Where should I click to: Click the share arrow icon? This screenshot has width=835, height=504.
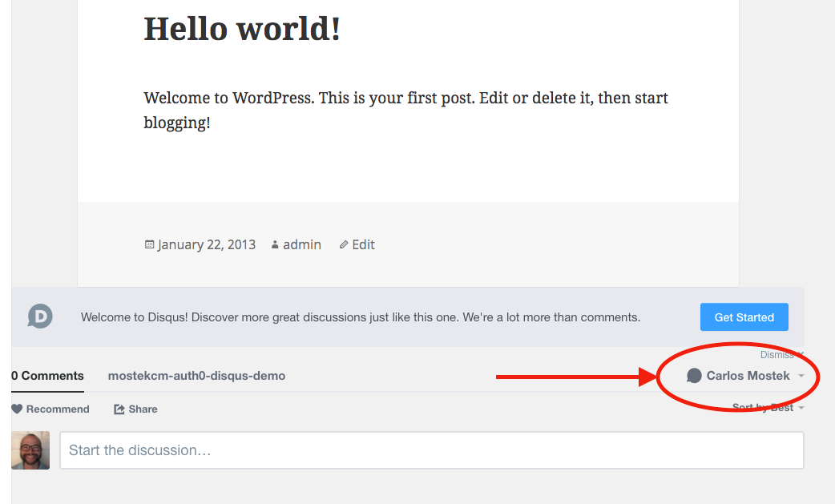pyautogui.click(x=119, y=409)
